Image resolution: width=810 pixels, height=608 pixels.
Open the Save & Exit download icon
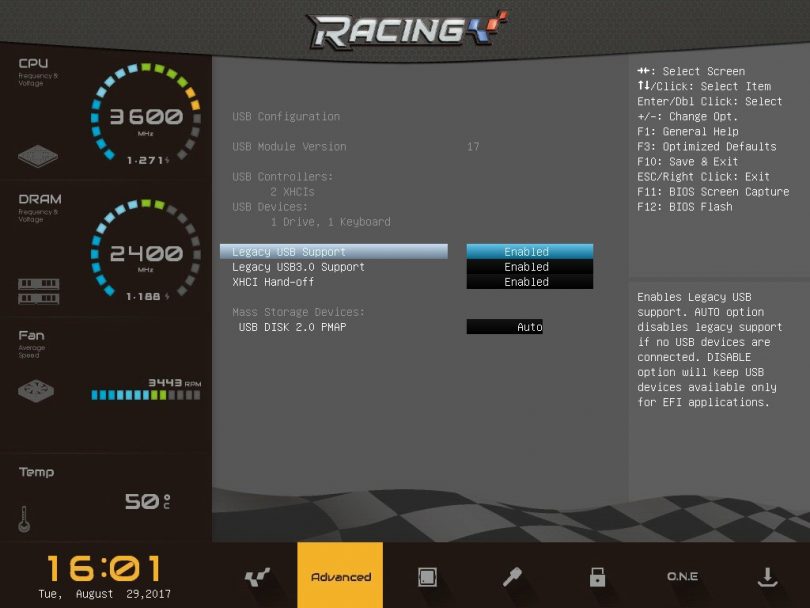(x=767, y=577)
